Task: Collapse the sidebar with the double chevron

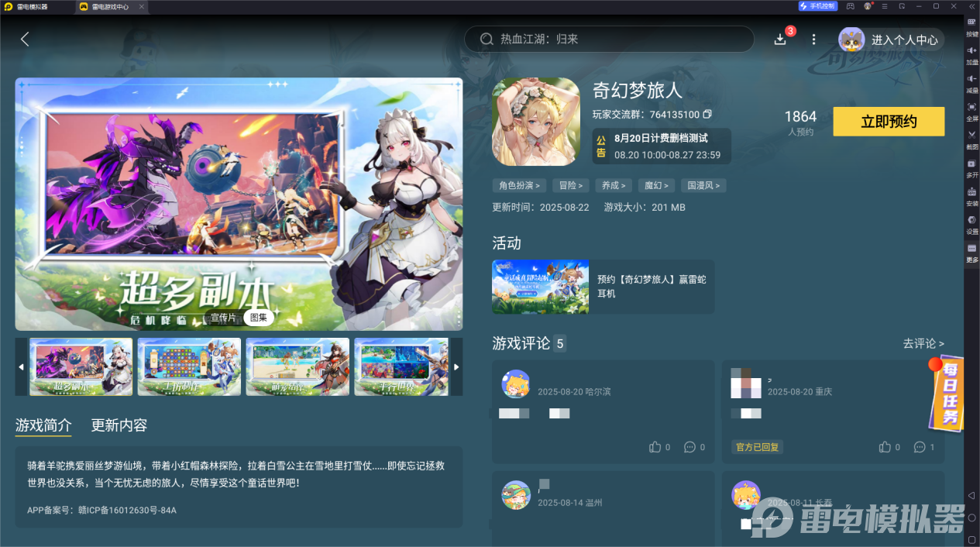Action: (971, 6)
